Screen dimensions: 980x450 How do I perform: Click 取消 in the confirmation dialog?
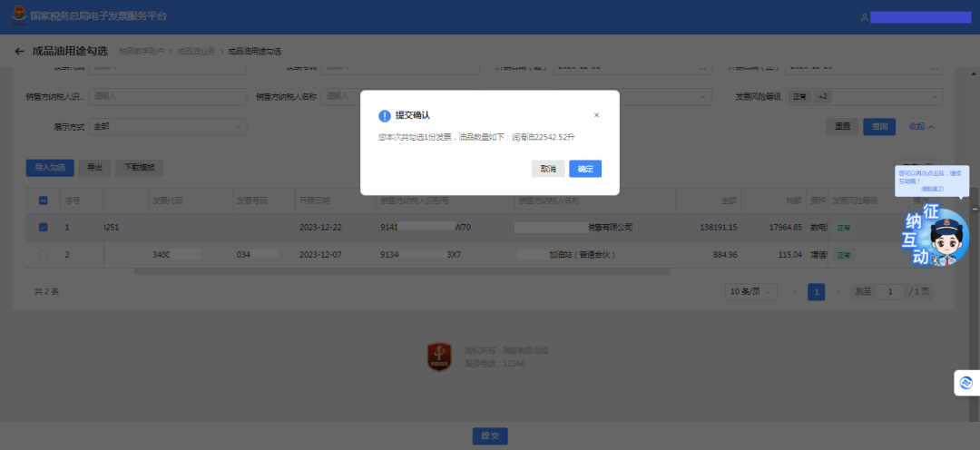pyautogui.click(x=548, y=169)
